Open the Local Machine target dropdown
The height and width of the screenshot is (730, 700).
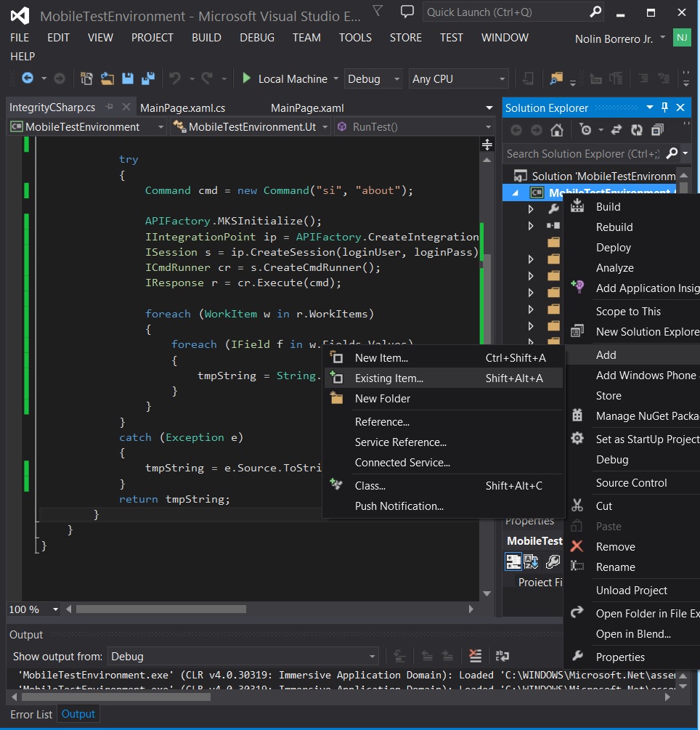pyautogui.click(x=336, y=78)
